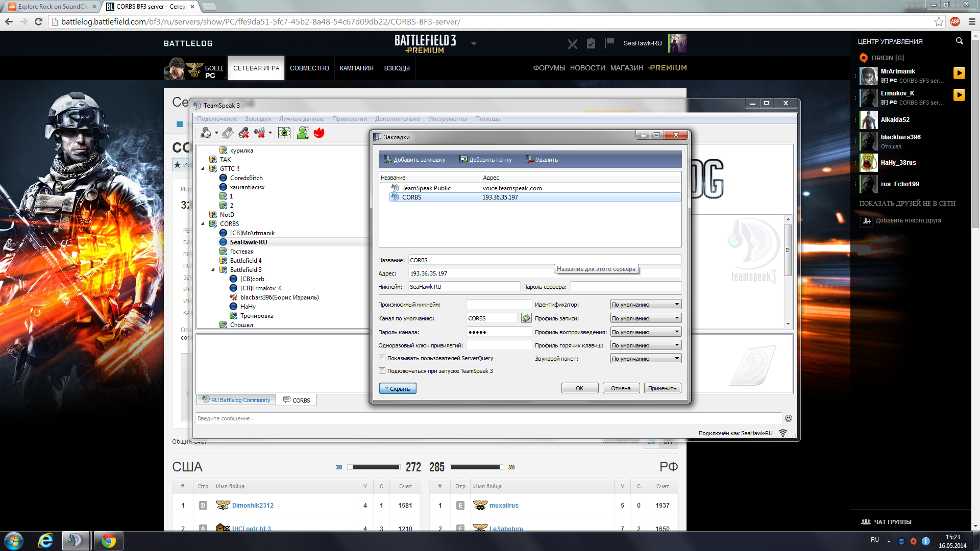
Task: Open the Идентификатор dropdown
Action: click(x=646, y=305)
